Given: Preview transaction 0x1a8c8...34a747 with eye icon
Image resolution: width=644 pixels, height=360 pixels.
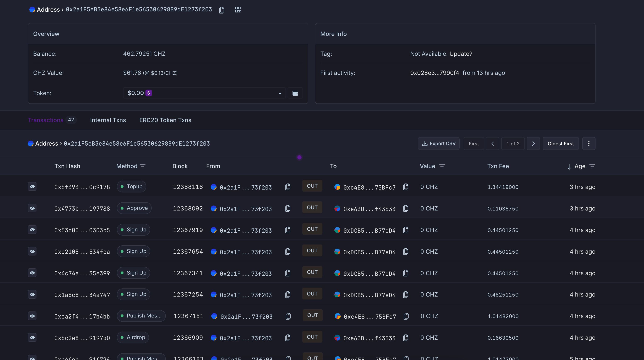Looking at the screenshot, I should coord(32,294).
